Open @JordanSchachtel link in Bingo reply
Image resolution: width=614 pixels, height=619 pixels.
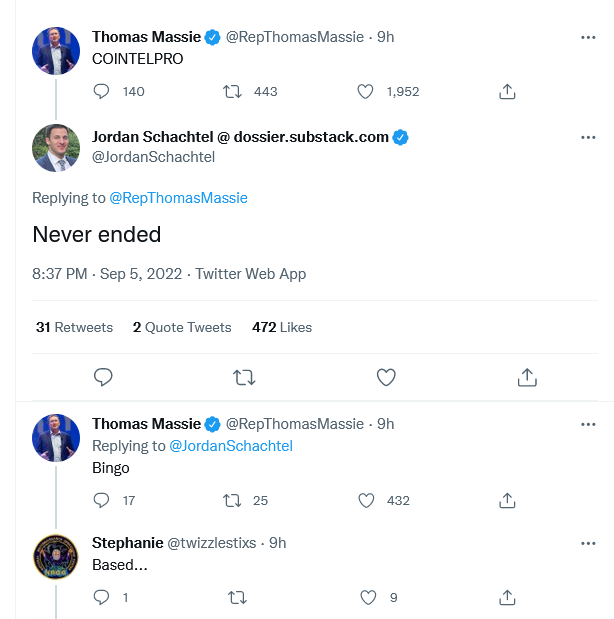[231, 446]
